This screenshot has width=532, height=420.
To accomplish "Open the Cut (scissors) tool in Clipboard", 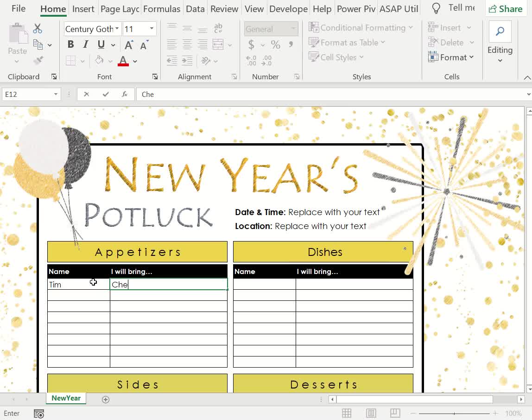I will 38,29.
